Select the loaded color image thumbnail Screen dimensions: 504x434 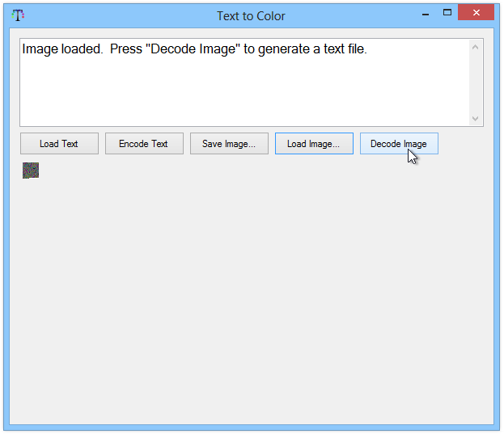click(x=31, y=171)
